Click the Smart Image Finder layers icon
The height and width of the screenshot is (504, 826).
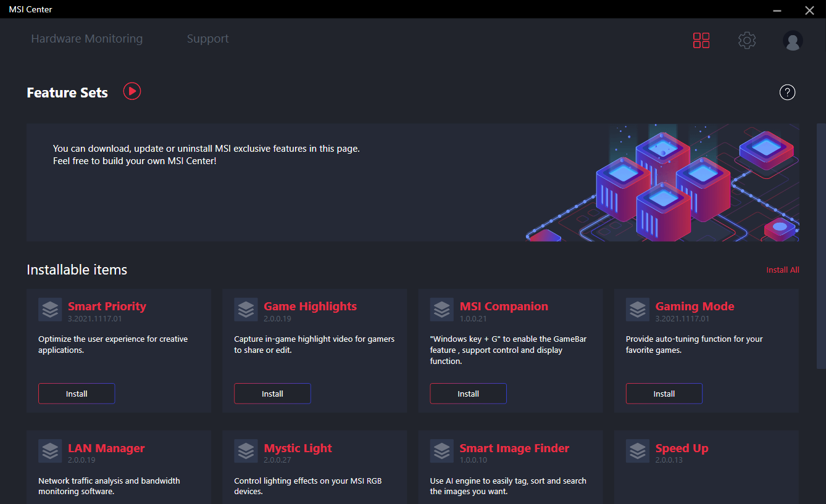(442, 452)
